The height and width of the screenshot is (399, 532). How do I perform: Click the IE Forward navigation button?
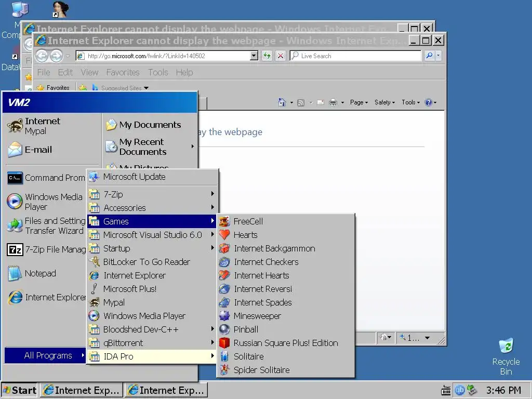click(x=56, y=56)
